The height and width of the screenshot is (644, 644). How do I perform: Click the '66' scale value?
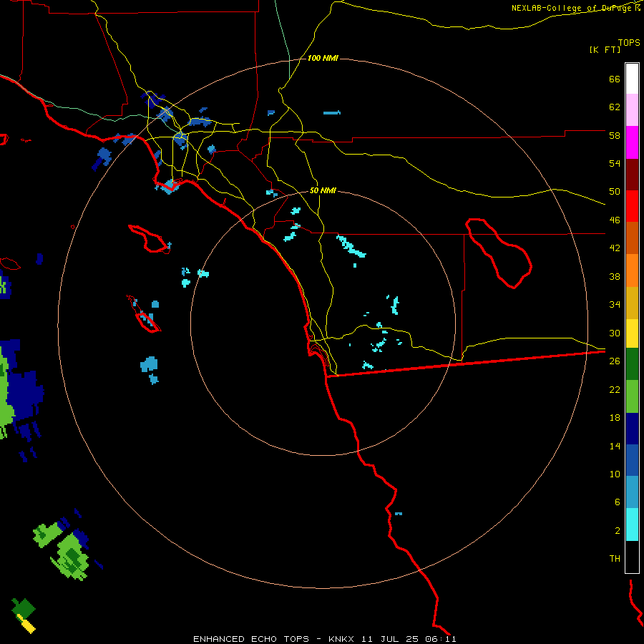[x=615, y=79]
